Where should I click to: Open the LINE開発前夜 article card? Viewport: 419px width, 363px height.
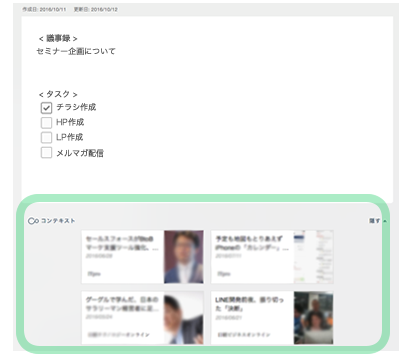(x=272, y=318)
